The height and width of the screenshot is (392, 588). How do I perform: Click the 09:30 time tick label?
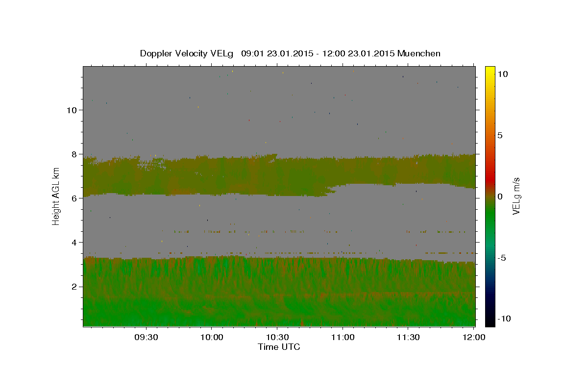[x=146, y=337]
